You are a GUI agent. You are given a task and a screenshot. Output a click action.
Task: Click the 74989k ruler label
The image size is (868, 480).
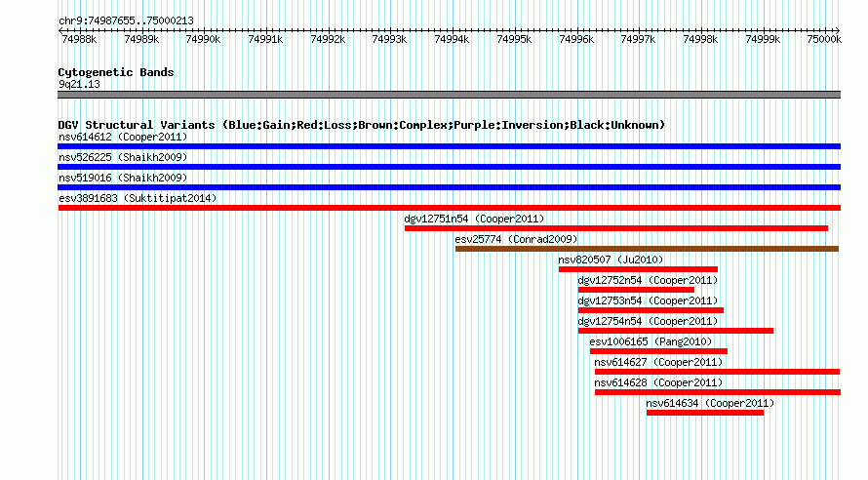click(141, 39)
